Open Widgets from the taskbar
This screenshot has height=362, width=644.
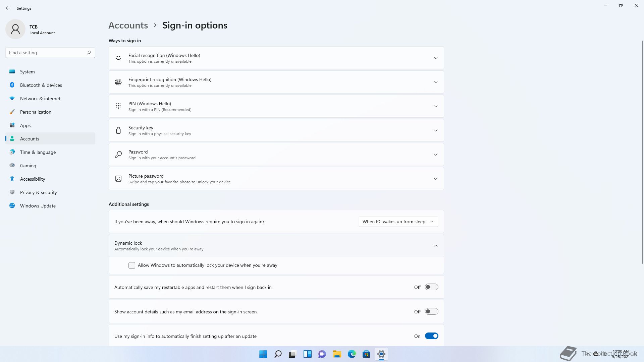[307, 354]
